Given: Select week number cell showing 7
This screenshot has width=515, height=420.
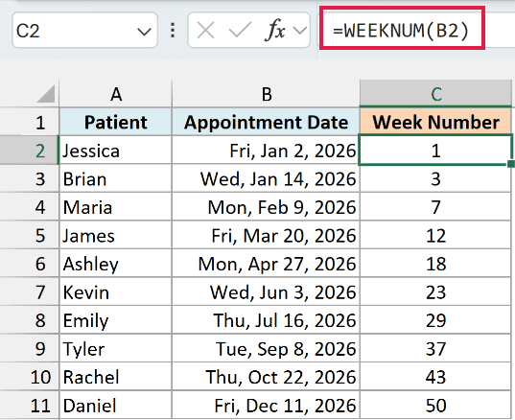Looking at the screenshot, I should 435,207.
